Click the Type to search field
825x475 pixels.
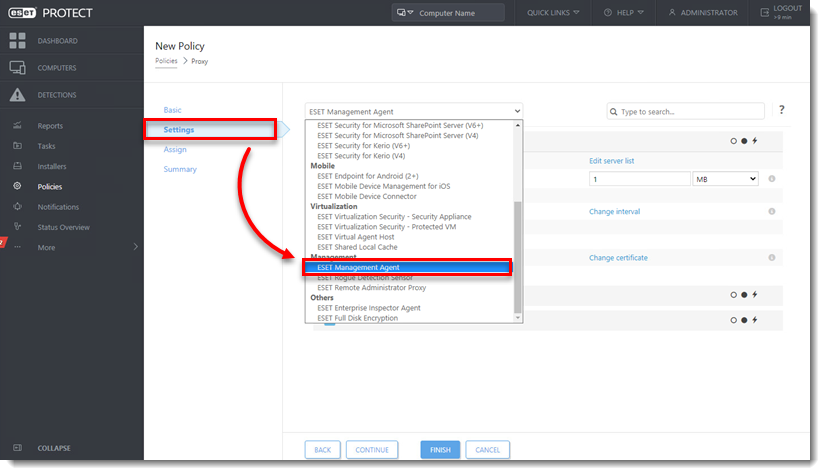[686, 112]
